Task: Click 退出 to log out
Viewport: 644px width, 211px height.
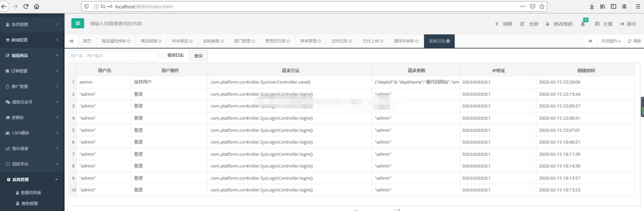Action: 628,24
